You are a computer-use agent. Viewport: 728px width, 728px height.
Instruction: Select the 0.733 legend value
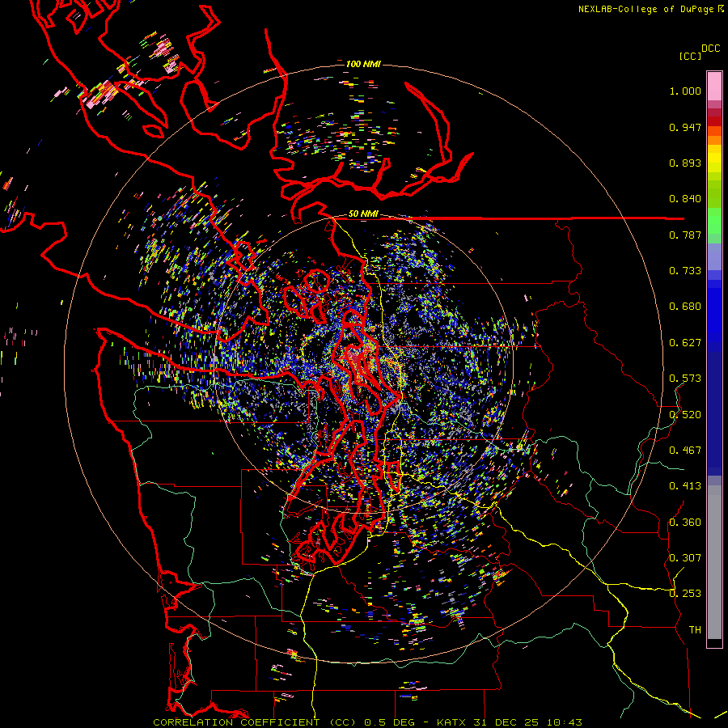point(685,271)
